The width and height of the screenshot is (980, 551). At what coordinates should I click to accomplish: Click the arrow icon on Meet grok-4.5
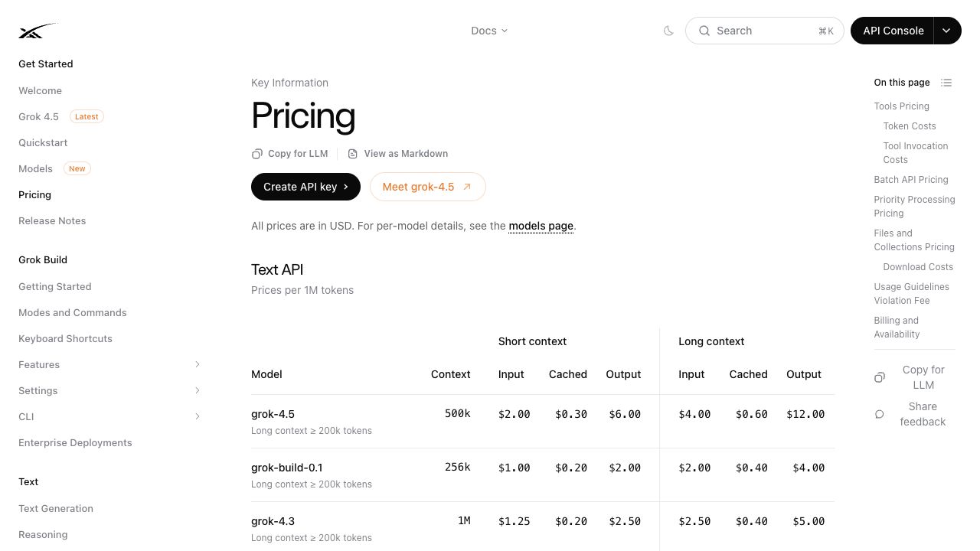[467, 187]
